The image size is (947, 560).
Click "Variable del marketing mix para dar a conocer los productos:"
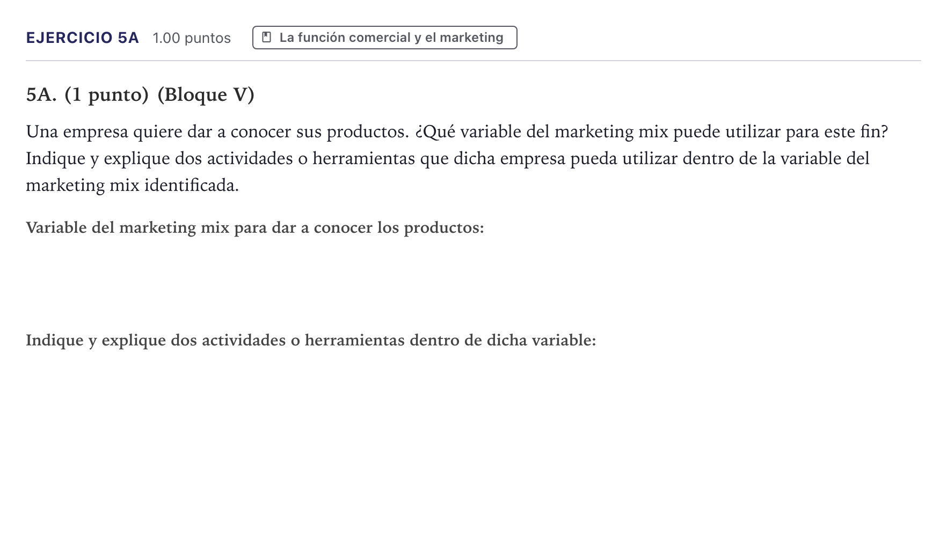coord(255,228)
